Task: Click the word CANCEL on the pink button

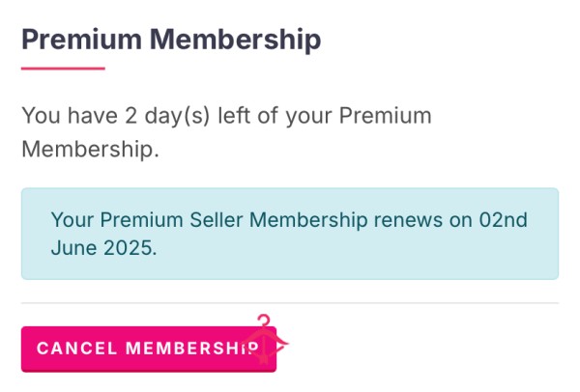Action: pyautogui.click(x=77, y=349)
